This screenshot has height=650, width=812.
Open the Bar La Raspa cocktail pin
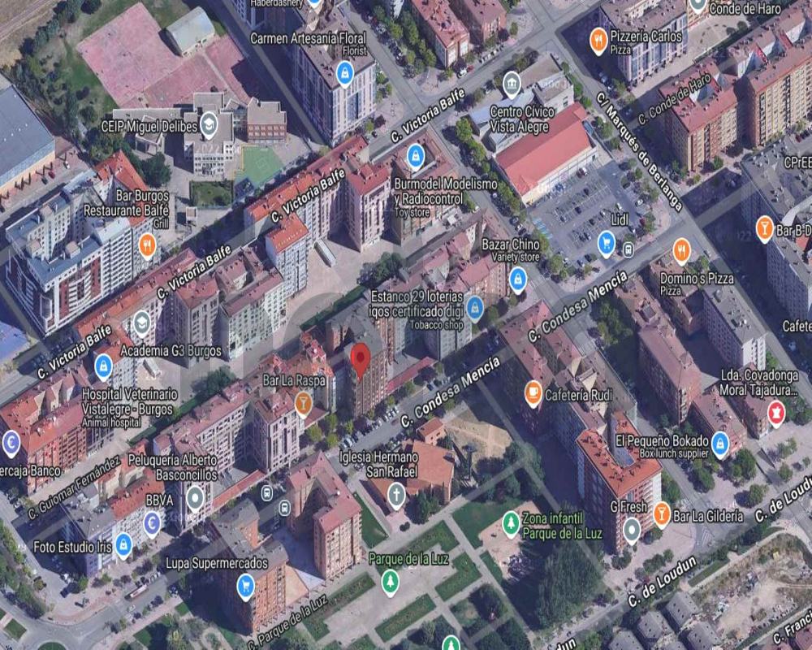click(x=304, y=403)
